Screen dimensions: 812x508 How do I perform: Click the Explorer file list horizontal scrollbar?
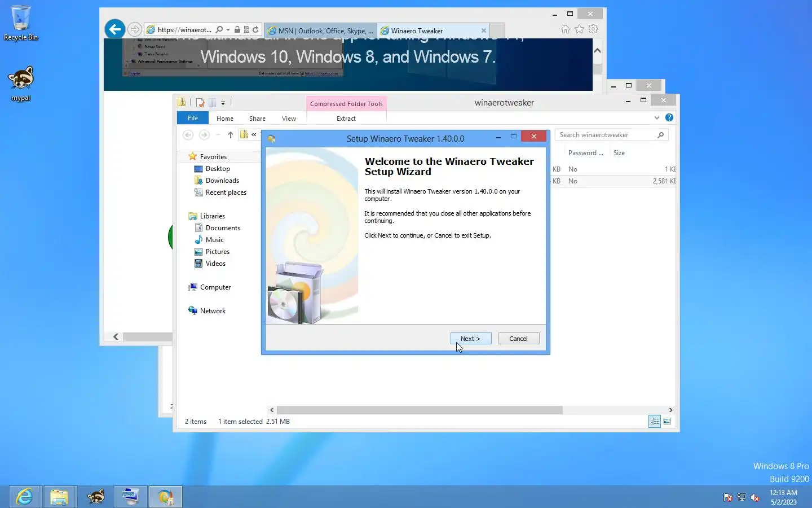[420, 410]
